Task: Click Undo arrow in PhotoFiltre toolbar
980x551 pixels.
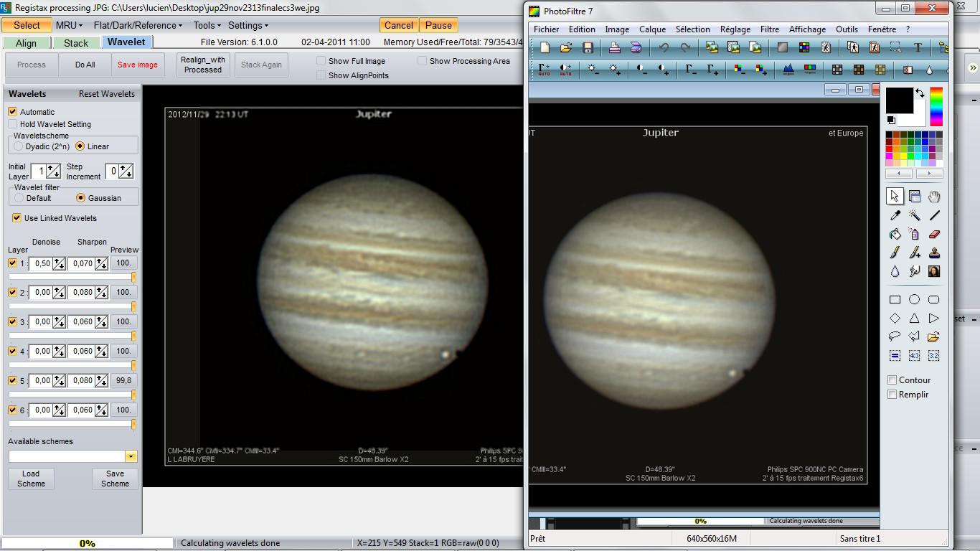Action: pos(664,48)
